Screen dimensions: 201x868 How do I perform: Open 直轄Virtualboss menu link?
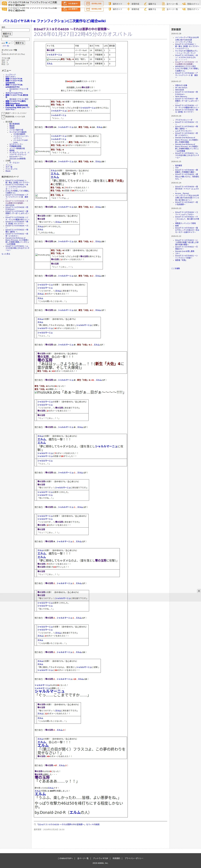click(x=13, y=103)
